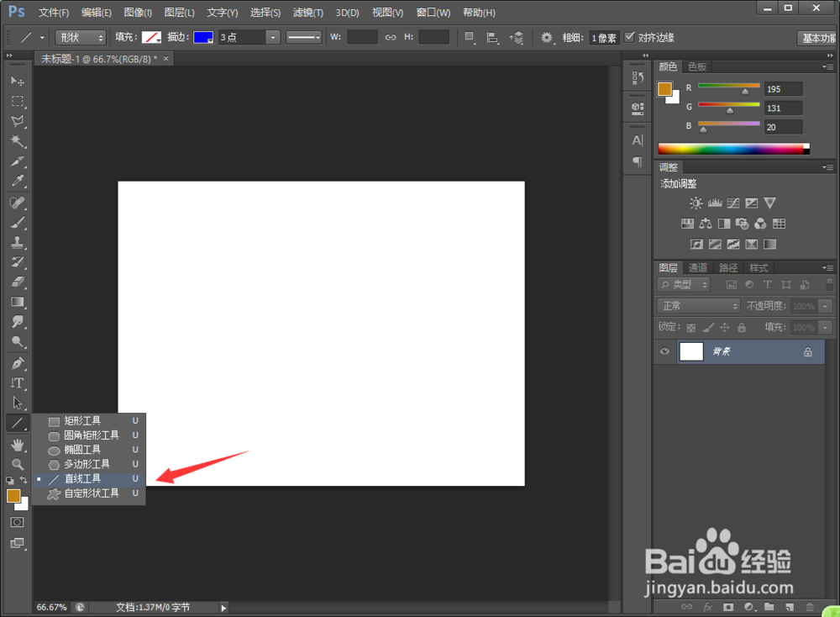Add layer mask button

coord(728,607)
